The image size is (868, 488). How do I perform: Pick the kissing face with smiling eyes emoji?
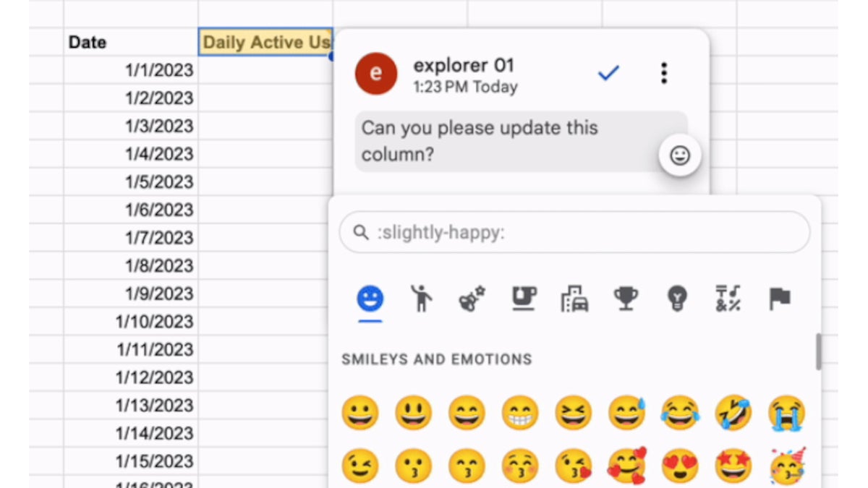(467, 466)
